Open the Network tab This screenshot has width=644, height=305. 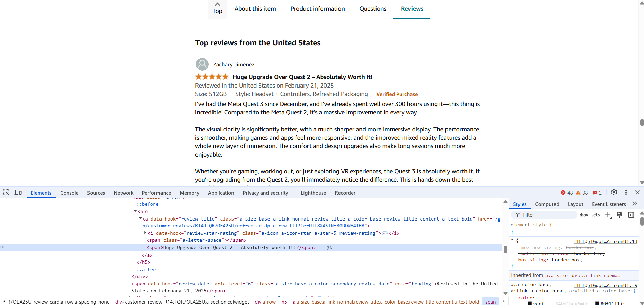point(123,193)
